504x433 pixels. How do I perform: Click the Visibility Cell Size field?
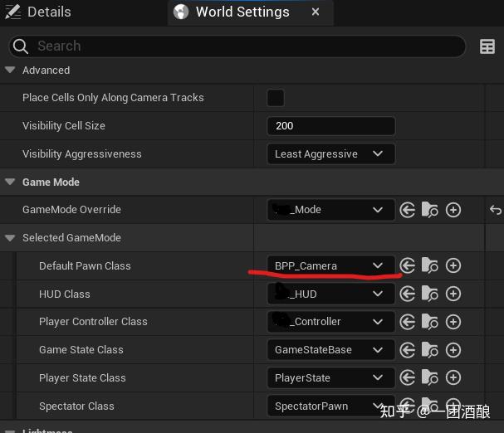click(330, 126)
